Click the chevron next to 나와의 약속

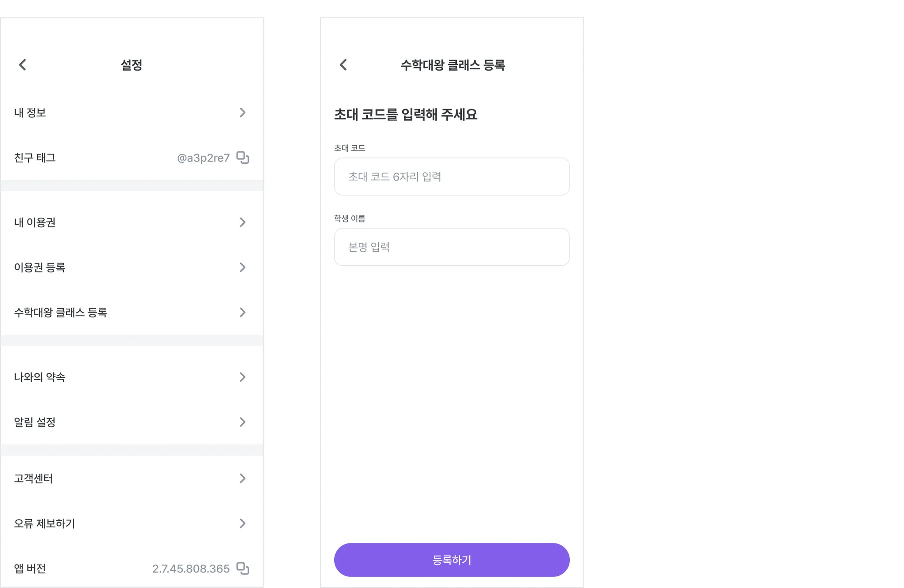[x=242, y=377]
